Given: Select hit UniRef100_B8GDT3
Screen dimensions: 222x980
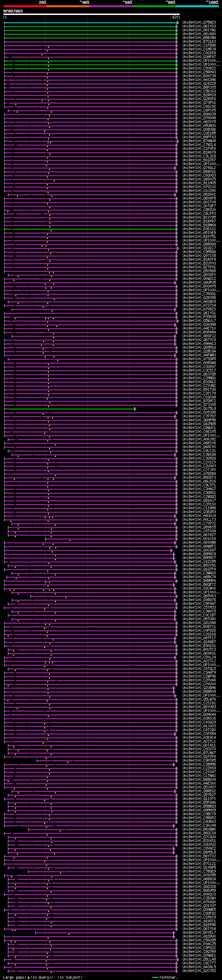Looking at the screenshot, I should pyautogui.click(x=199, y=477).
